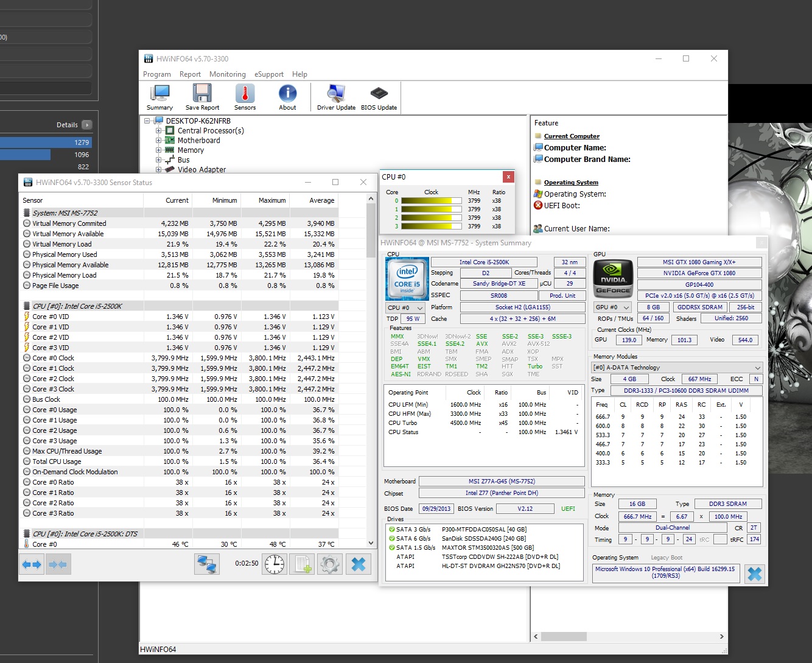
Task: Close System Summary with the bottom blue X
Action: pos(754,574)
